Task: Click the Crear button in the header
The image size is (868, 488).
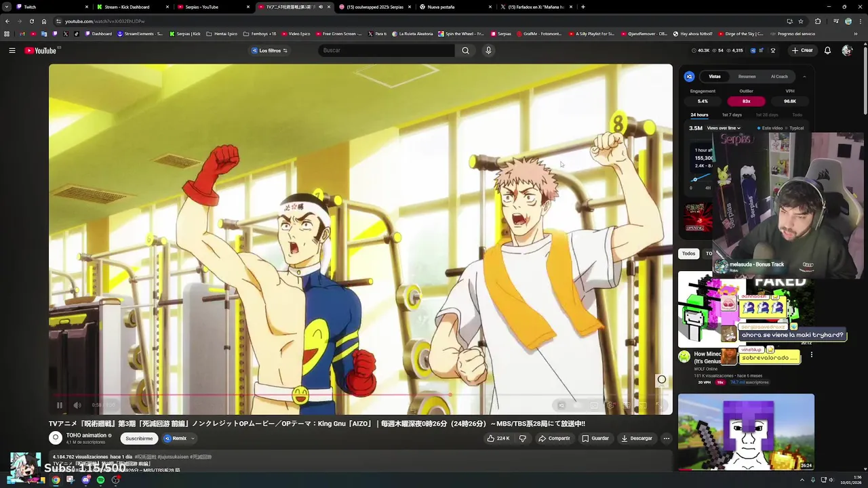Action: tap(802, 50)
